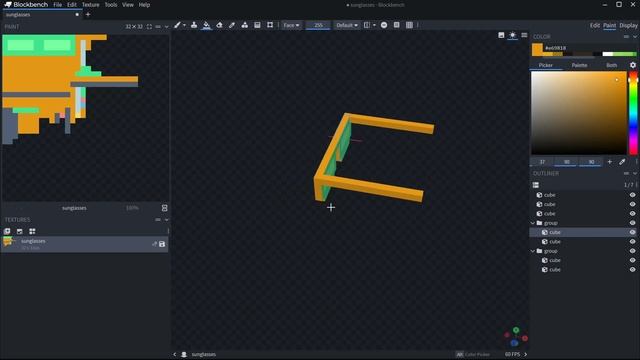
Task: Expand the Paint panel options chevron
Action: [167, 27]
